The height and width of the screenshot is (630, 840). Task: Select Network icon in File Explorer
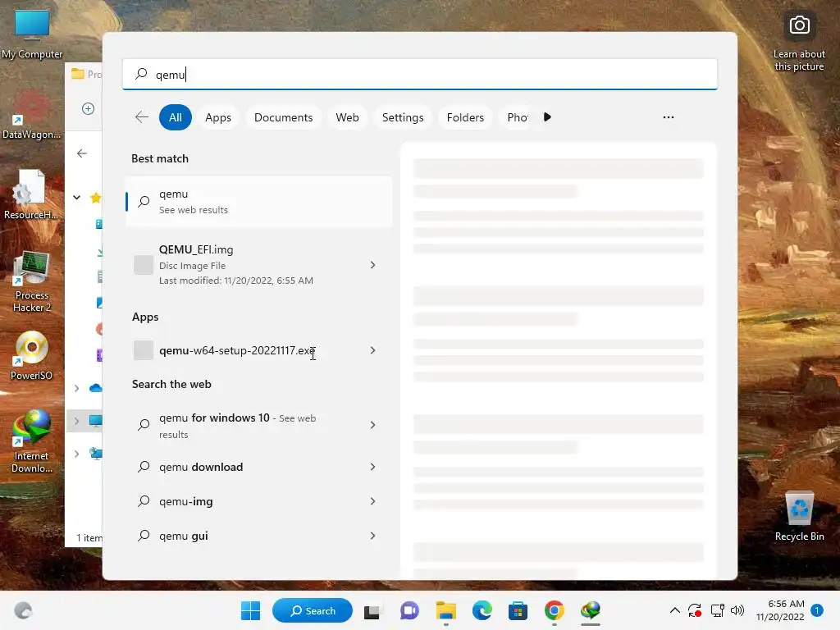pos(95,454)
